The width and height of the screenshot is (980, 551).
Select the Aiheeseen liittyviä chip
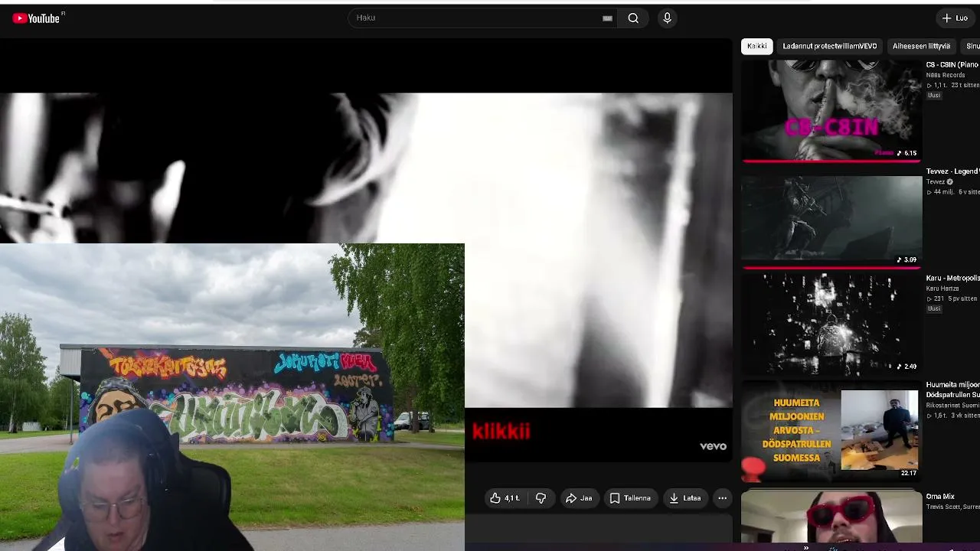pos(921,46)
